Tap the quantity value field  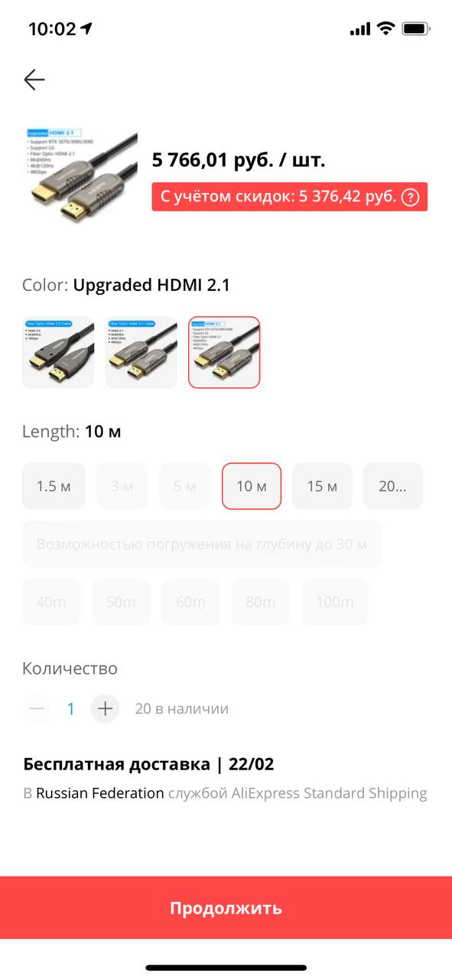(x=70, y=708)
